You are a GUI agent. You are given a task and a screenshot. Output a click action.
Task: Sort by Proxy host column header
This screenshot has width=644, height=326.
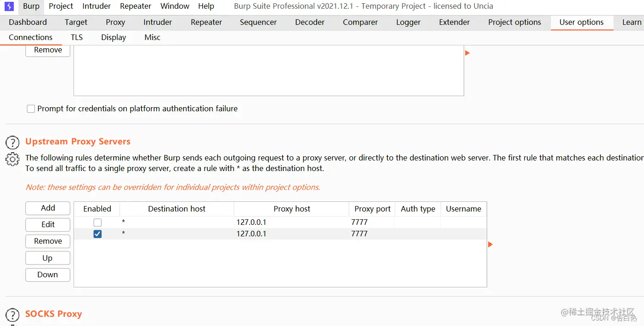292,209
